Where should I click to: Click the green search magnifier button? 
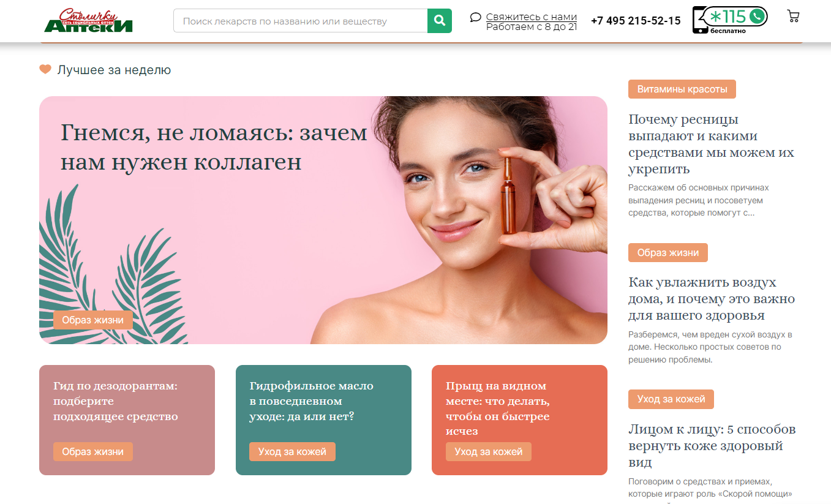click(x=439, y=21)
